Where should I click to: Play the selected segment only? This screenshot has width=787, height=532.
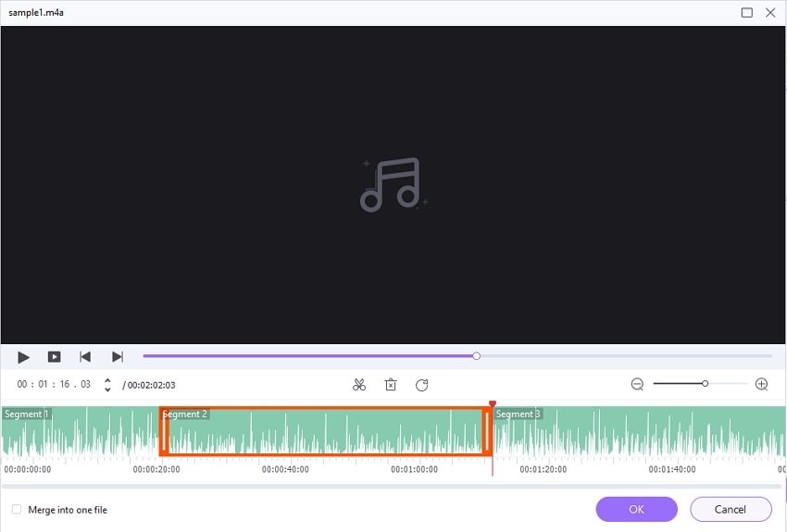tap(55, 357)
